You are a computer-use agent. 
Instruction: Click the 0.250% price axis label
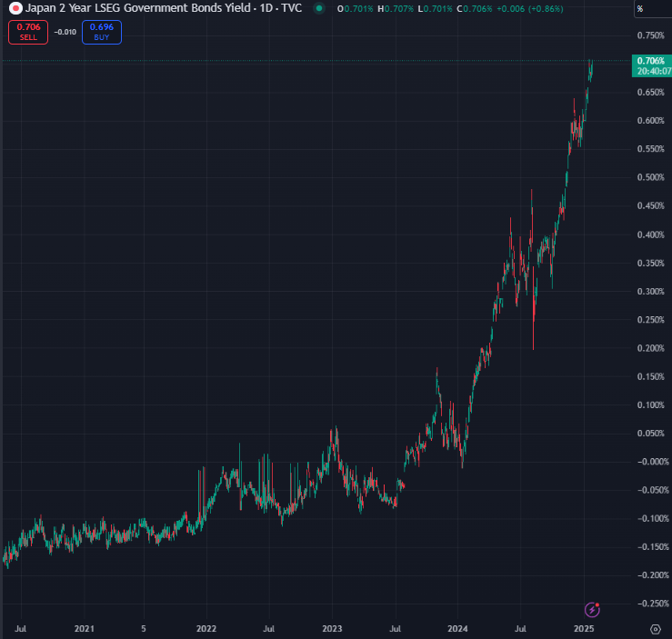pyautogui.click(x=650, y=320)
